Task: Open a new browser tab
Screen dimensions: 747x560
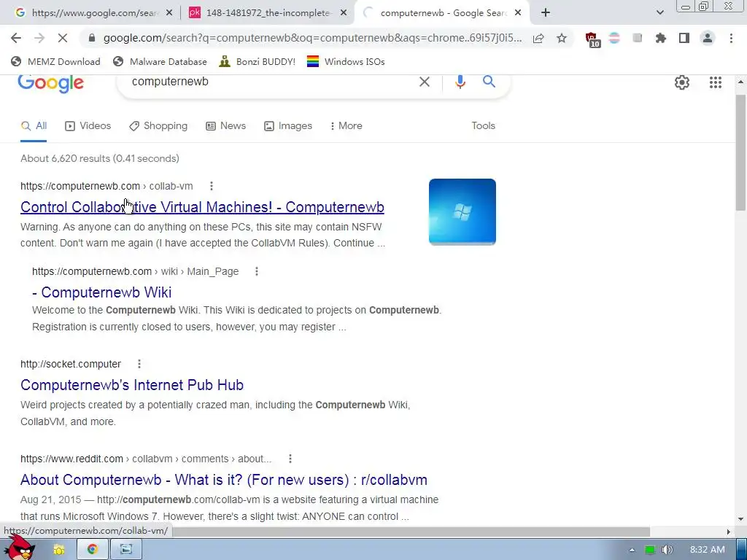Action: pyautogui.click(x=546, y=13)
